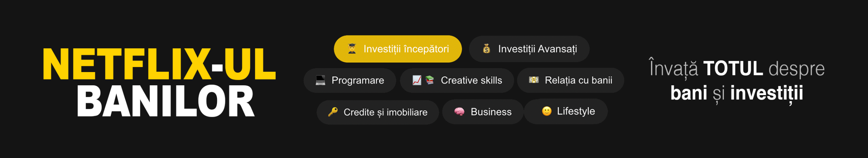Click the stacked books icon
The width and height of the screenshot is (868, 158).
pyautogui.click(x=430, y=80)
